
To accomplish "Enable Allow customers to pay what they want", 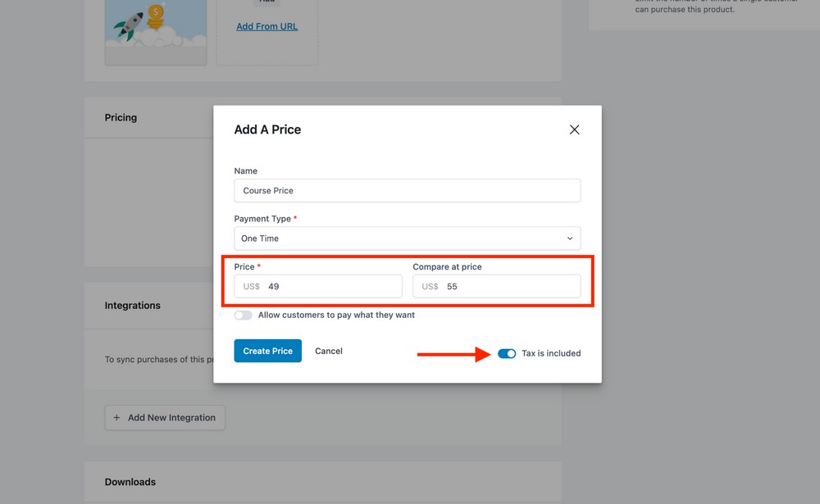I will point(243,315).
